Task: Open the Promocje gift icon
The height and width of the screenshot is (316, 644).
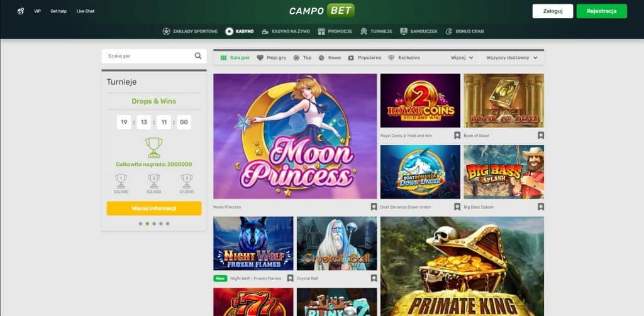Action: click(321, 31)
